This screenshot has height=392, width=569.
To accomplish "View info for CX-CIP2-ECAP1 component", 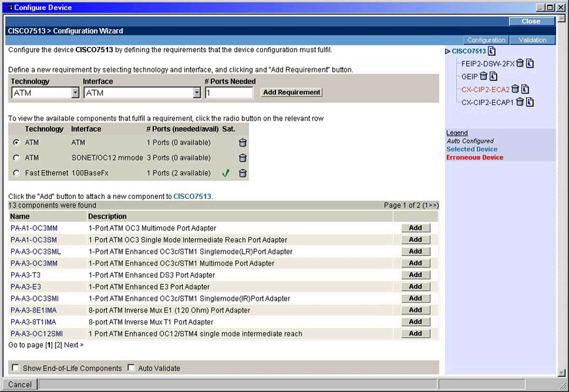I will pos(530,102).
